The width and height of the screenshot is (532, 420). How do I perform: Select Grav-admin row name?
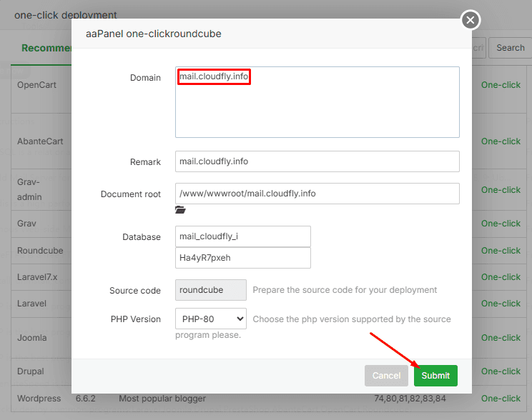[x=29, y=189]
